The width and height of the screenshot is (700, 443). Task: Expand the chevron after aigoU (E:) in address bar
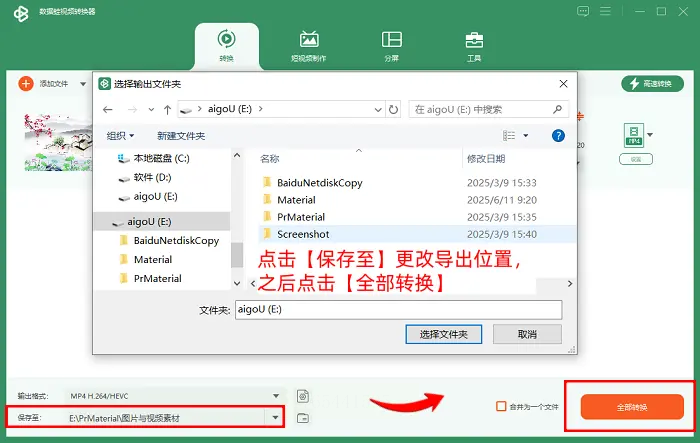pyautogui.click(x=261, y=109)
